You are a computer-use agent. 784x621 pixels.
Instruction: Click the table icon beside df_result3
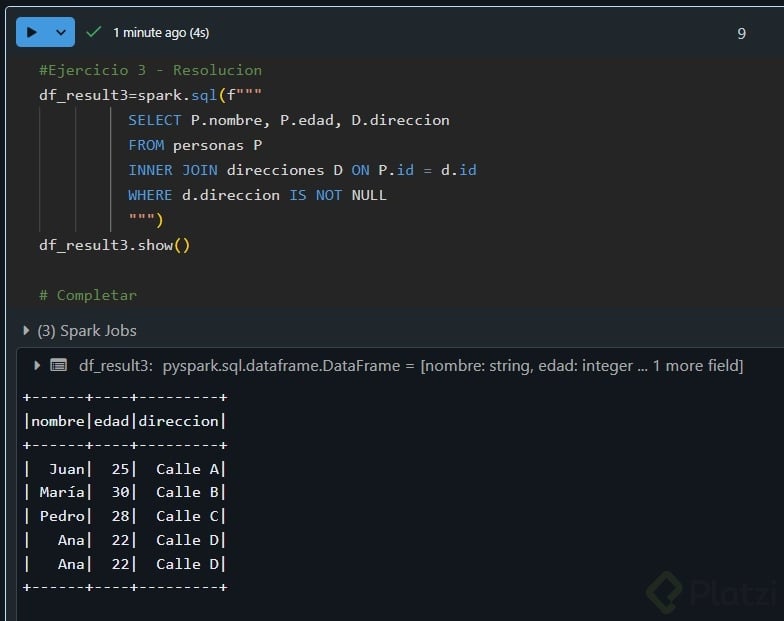58,366
